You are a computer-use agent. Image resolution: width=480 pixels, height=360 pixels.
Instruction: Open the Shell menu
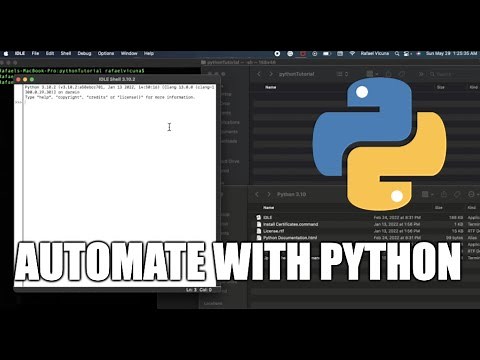tap(66, 53)
